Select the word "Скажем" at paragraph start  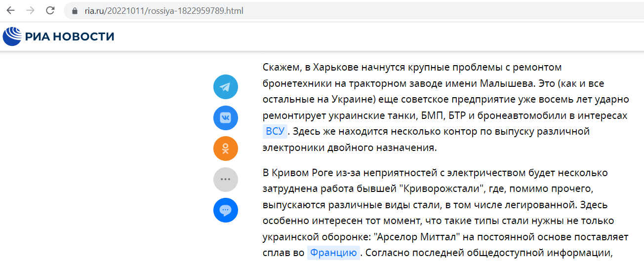281,67
